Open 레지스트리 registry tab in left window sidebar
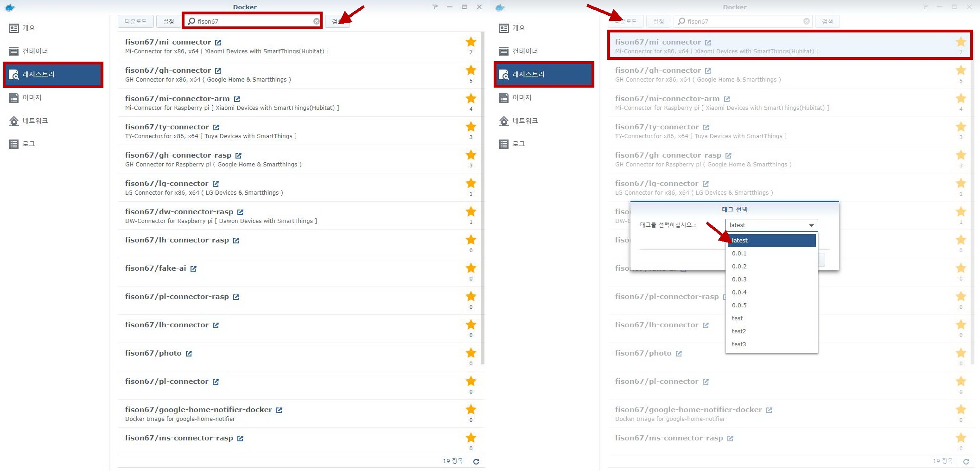 (x=53, y=75)
